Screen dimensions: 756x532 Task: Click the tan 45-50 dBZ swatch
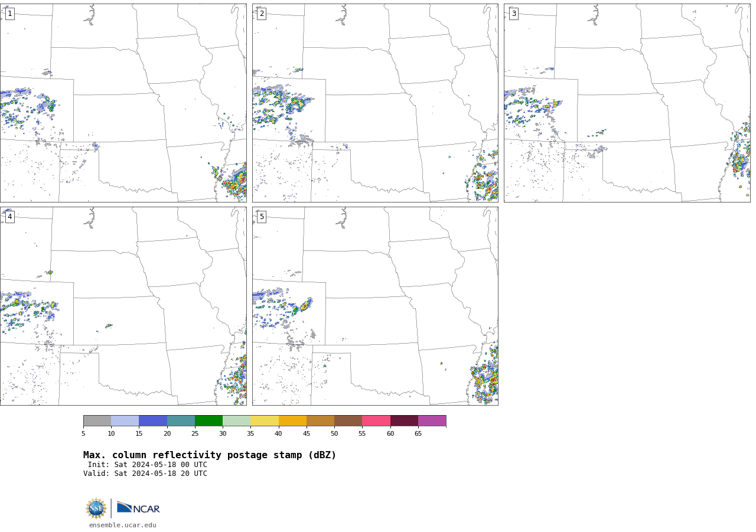(320, 420)
